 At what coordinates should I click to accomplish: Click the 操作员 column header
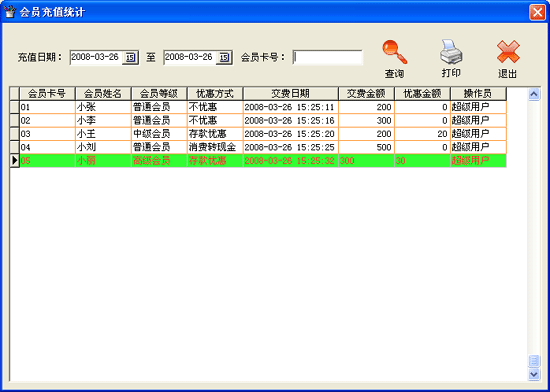tap(478, 94)
